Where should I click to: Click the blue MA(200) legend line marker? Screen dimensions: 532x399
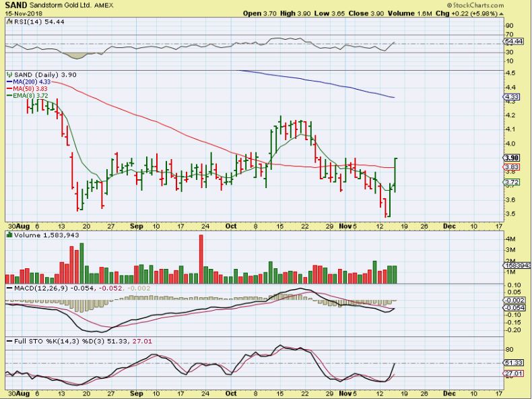(x=9, y=82)
